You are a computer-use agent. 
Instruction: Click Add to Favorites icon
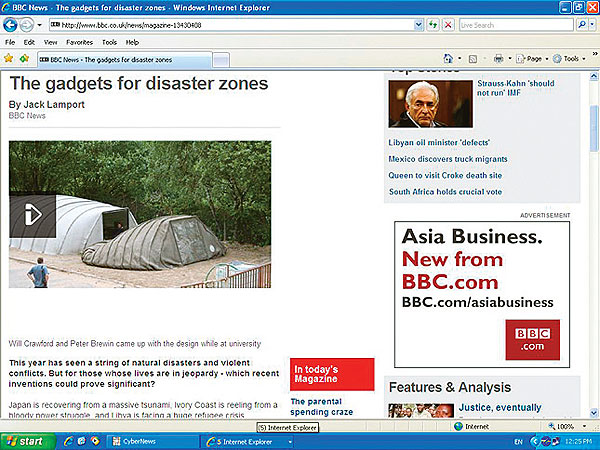pyautogui.click(x=24, y=59)
